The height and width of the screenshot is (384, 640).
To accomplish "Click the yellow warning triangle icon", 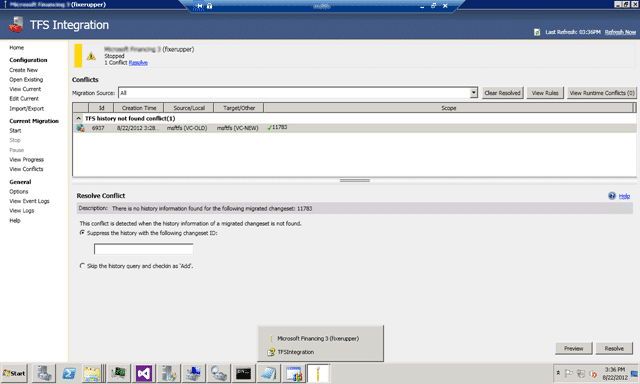I will pos(91,56).
